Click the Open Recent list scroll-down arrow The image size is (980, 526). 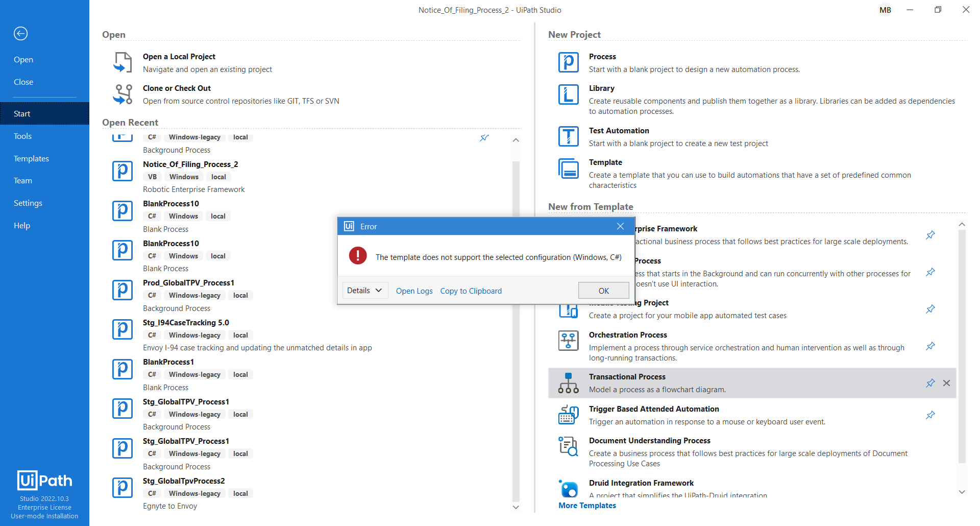coord(516,507)
